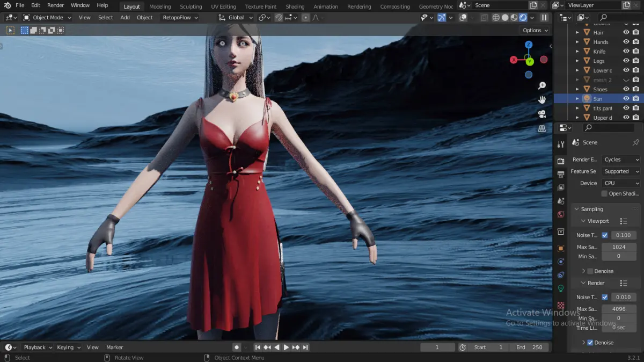Screen dimensions: 644x362
Task: Open Feature Set dropdown showing Supported
Action: click(621, 171)
